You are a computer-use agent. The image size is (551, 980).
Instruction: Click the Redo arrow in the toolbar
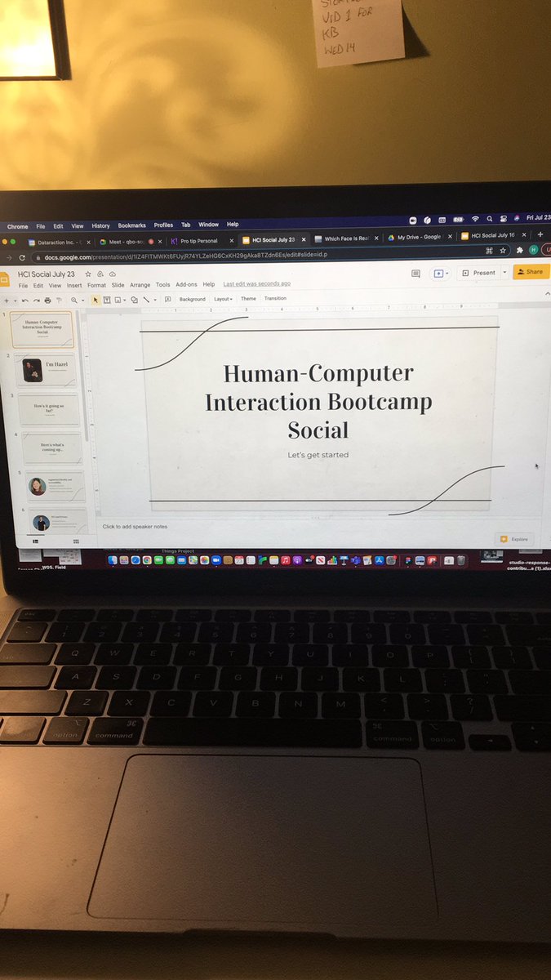click(x=36, y=300)
